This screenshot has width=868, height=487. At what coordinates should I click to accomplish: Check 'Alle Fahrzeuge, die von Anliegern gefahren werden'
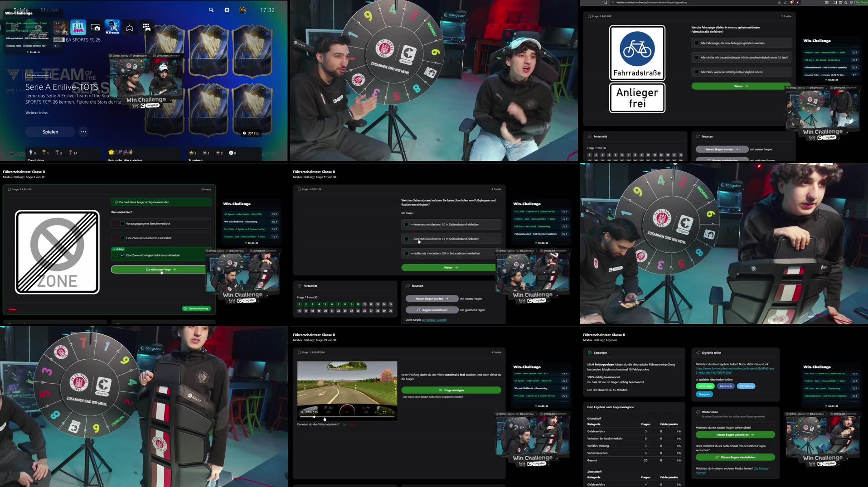point(741,43)
